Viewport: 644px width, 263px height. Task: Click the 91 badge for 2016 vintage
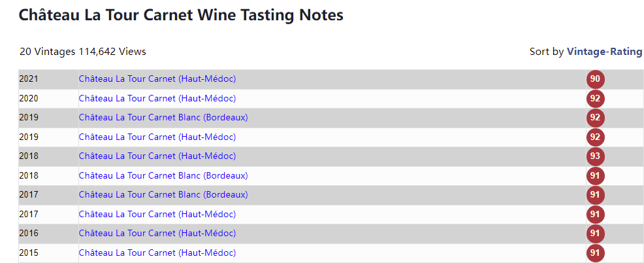point(595,234)
